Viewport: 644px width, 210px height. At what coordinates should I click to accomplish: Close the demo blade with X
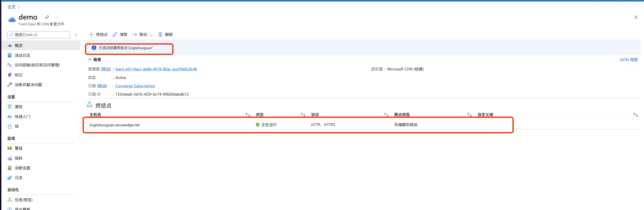(x=636, y=17)
